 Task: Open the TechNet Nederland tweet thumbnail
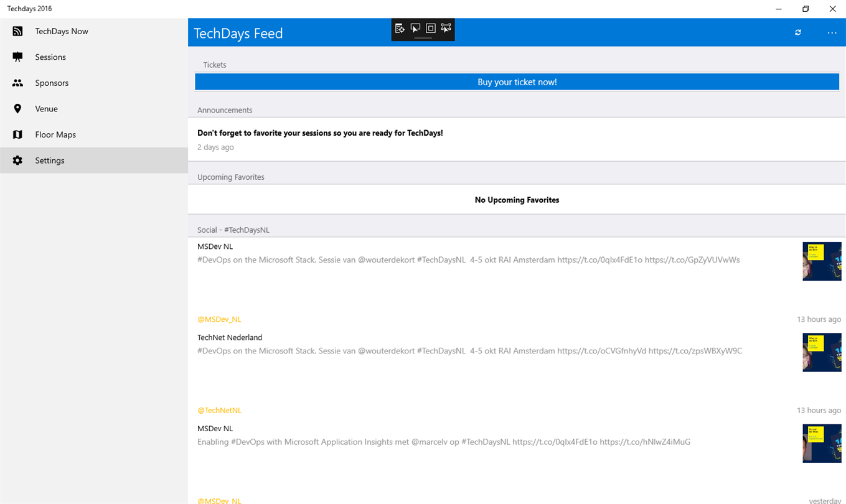point(822,352)
